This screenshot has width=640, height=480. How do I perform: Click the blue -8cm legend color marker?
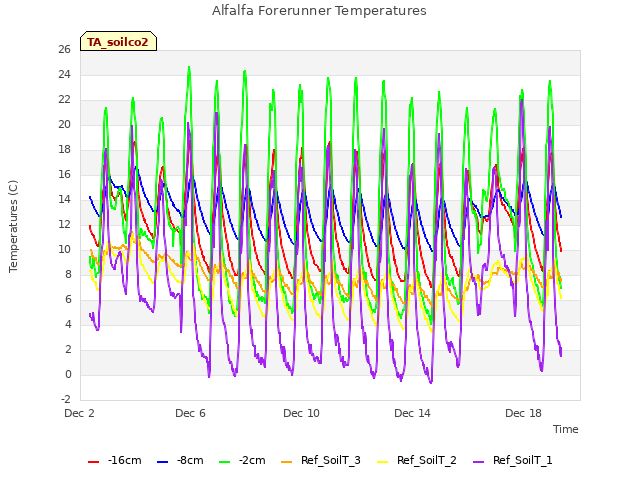coord(162,462)
